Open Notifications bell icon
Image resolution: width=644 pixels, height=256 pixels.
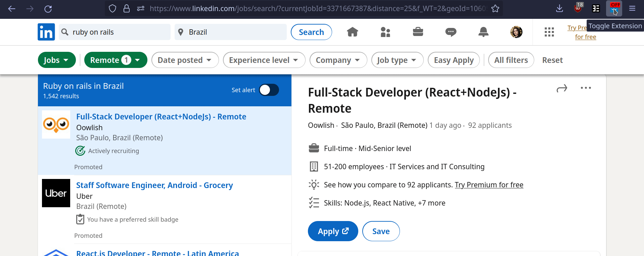484,32
